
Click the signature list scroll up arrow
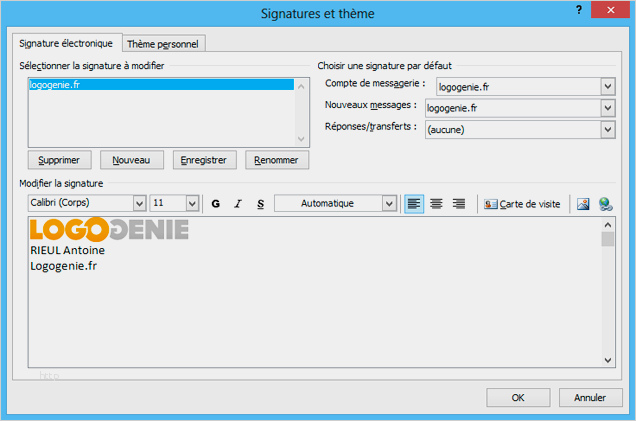(x=301, y=86)
